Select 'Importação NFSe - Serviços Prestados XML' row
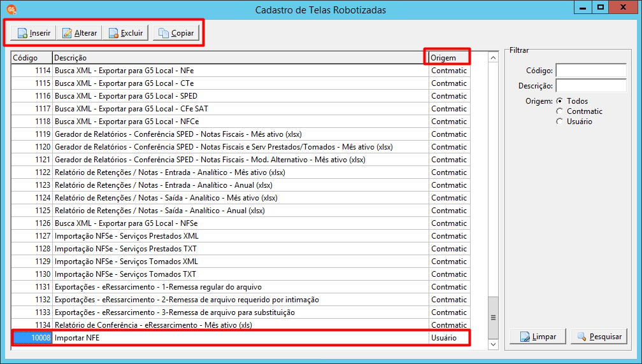This screenshot has width=642, height=364. coord(241,236)
